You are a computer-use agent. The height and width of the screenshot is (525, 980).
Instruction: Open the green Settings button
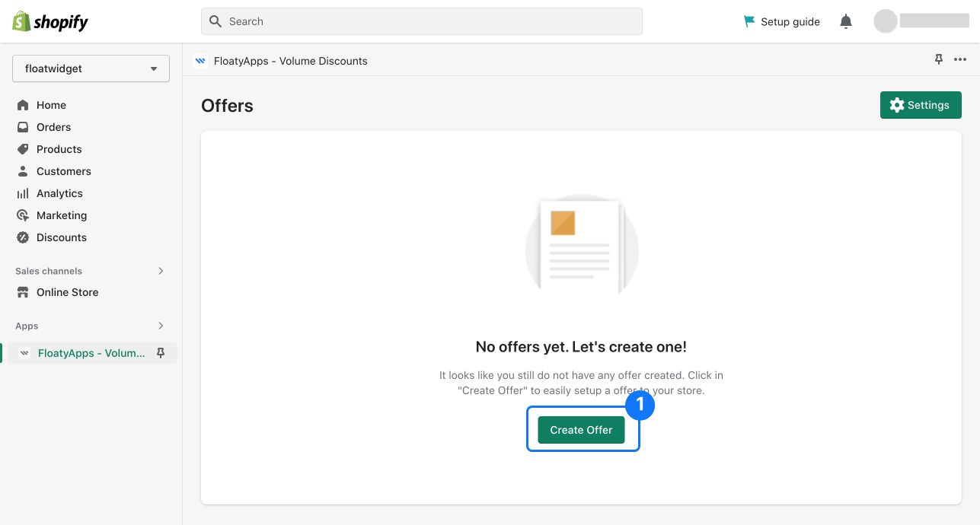pos(920,105)
